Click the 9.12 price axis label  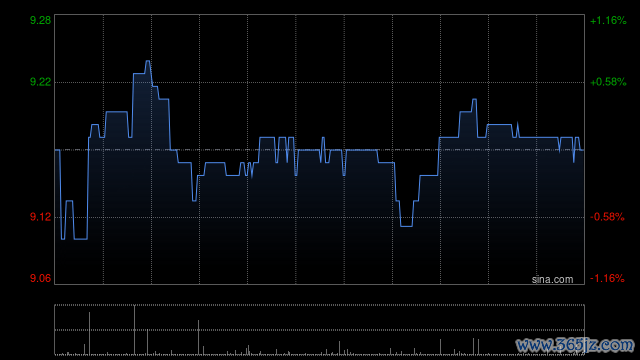(x=40, y=217)
